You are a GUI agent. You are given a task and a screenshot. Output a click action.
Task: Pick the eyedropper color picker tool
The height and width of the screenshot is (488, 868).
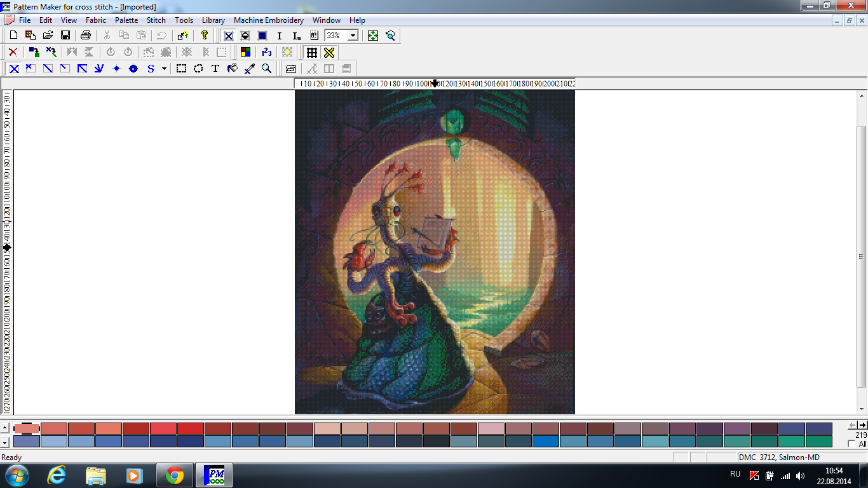pos(250,69)
